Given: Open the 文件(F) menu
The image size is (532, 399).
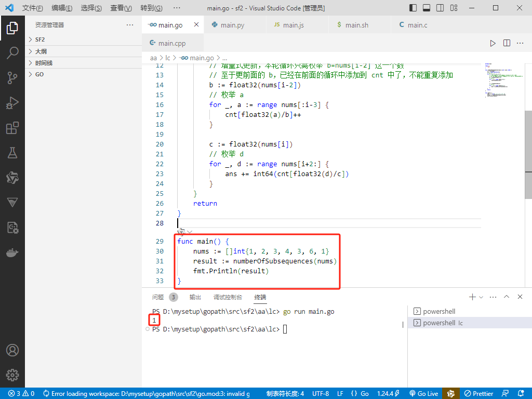Looking at the screenshot, I should 33,8.
